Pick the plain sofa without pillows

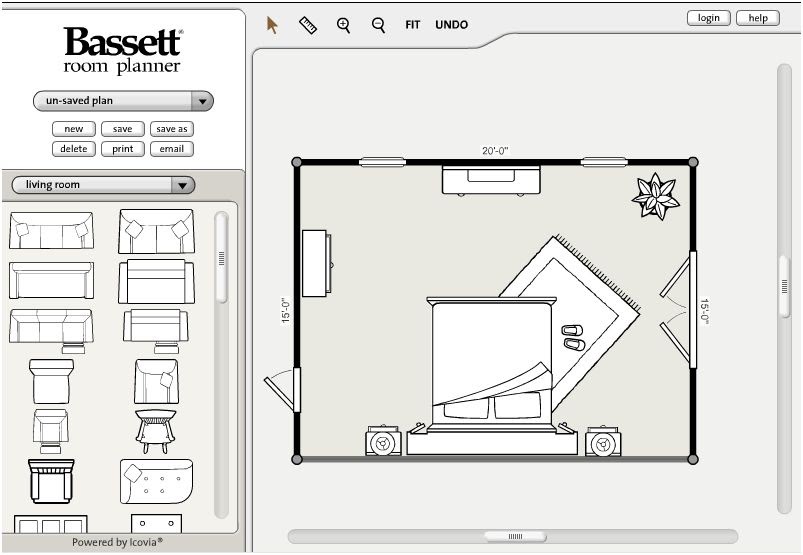tap(51, 280)
